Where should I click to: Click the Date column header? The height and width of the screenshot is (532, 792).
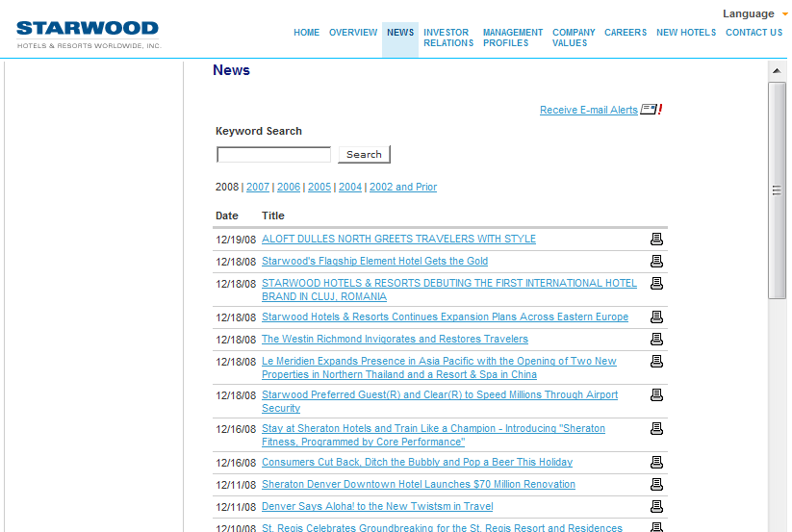[227, 216]
